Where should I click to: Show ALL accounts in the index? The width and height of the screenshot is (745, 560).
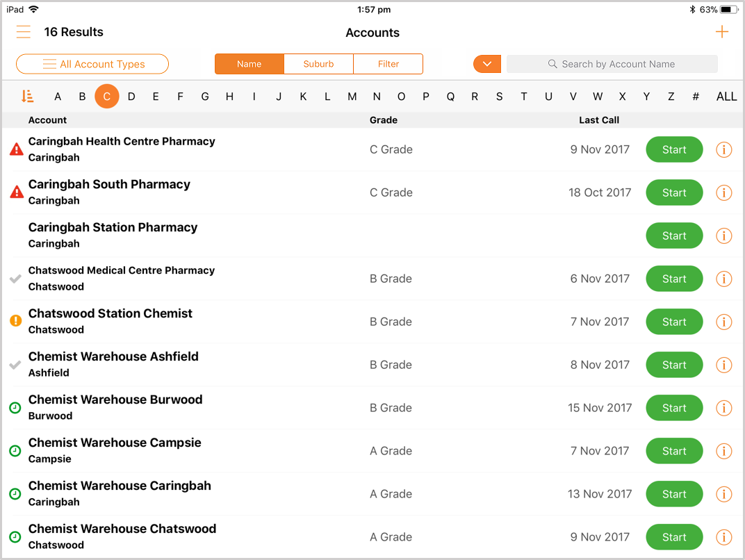[726, 97]
